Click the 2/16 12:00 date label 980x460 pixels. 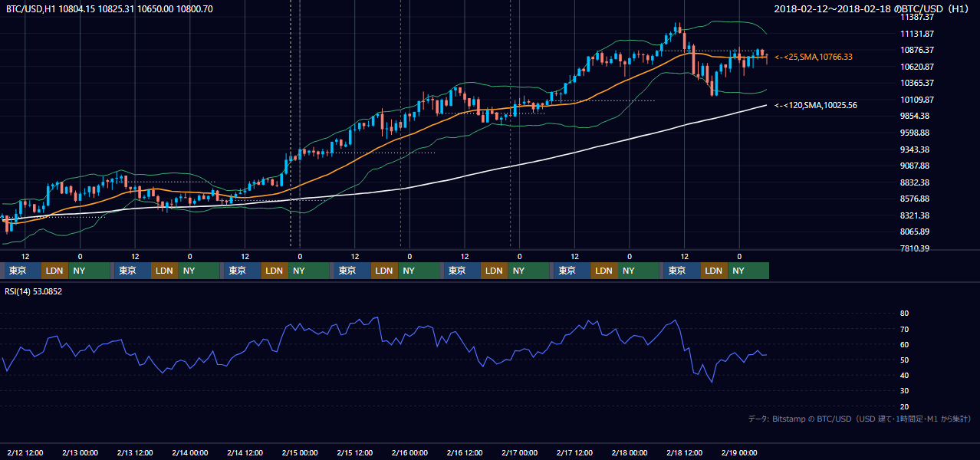[465, 452]
